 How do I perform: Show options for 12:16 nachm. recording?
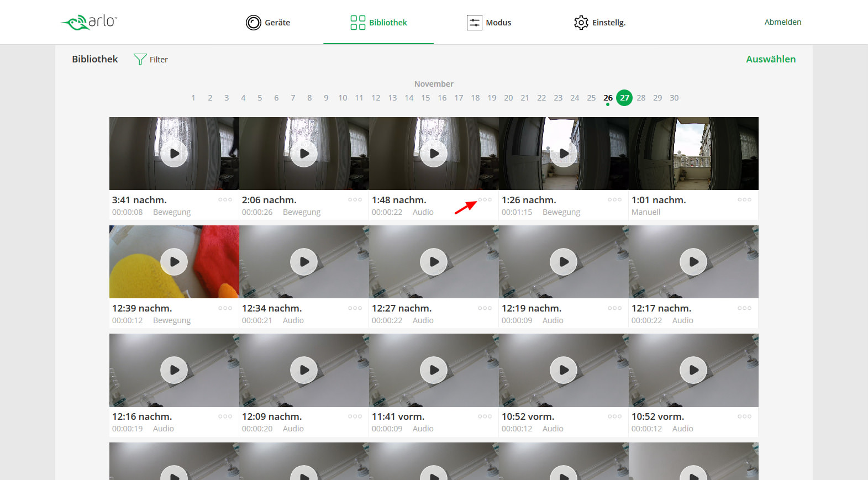point(225,416)
